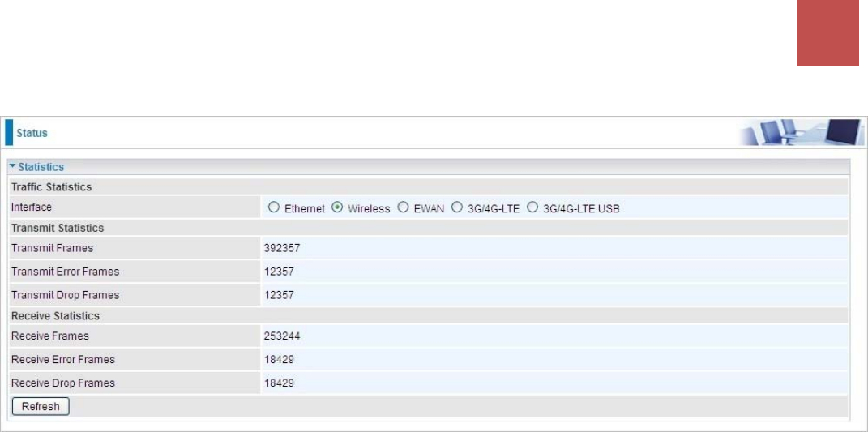The image size is (868, 432).
Task: Click the Transmit Frames value 392357
Action: 282,249
